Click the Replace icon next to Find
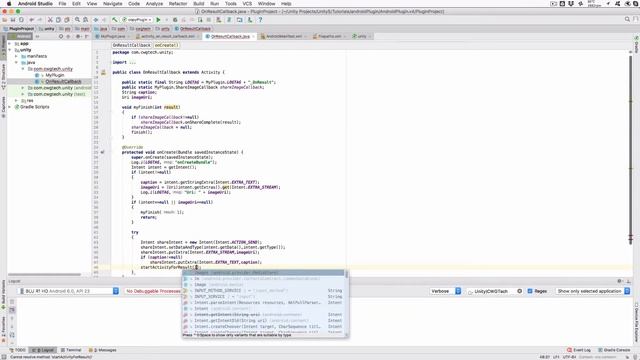640x360 pixels. click(x=85, y=20)
